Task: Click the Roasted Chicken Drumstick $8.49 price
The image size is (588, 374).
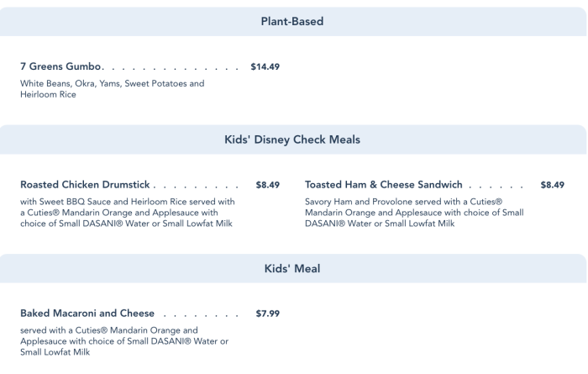Action: point(268,185)
